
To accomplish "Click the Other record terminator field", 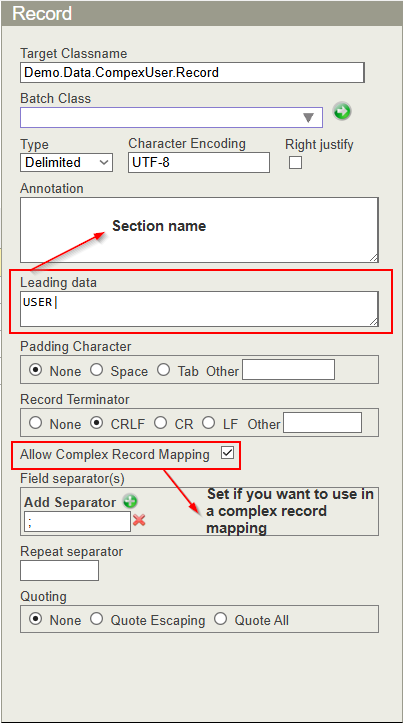I will pyautogui.click(x=322, y=423).
